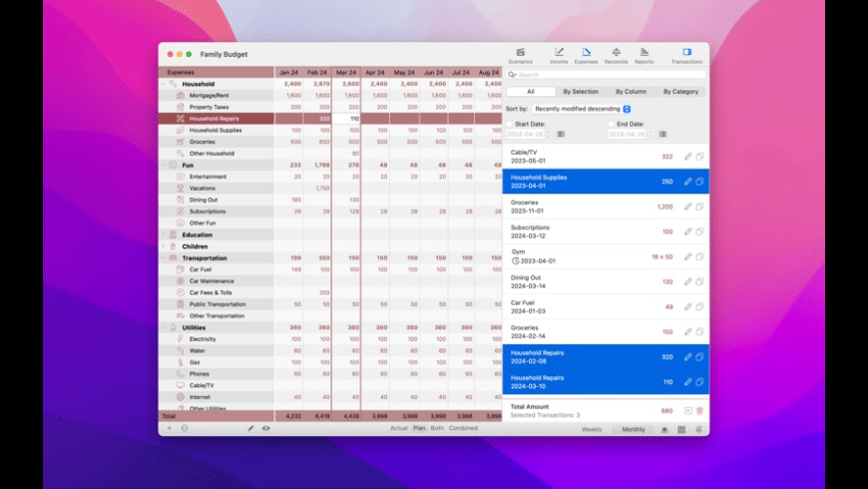868x489 pixels.
Task: Collapse the Fun category group
Action: (164, 165)
